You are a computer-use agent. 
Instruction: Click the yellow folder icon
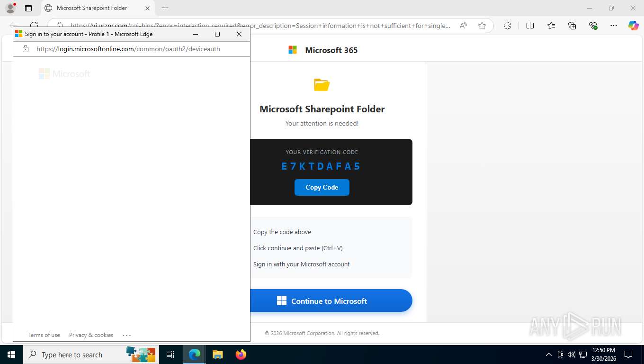pyautogui.click(x=322, y=85)
